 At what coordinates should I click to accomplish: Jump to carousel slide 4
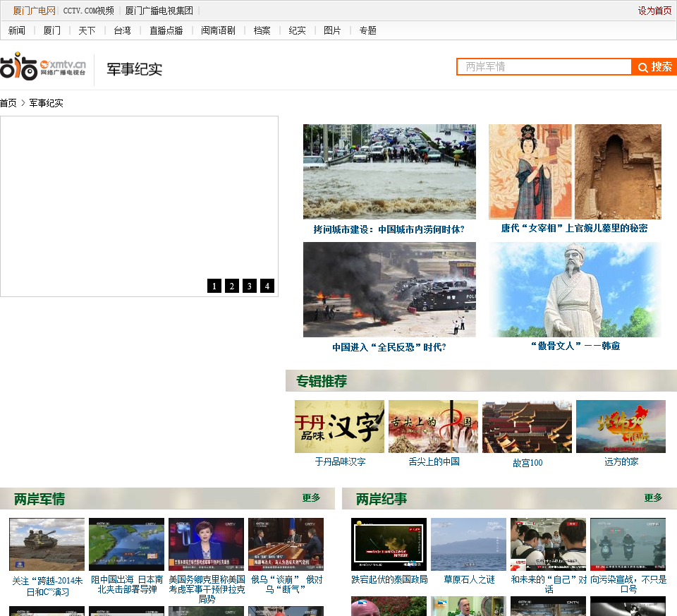(267, 286)
